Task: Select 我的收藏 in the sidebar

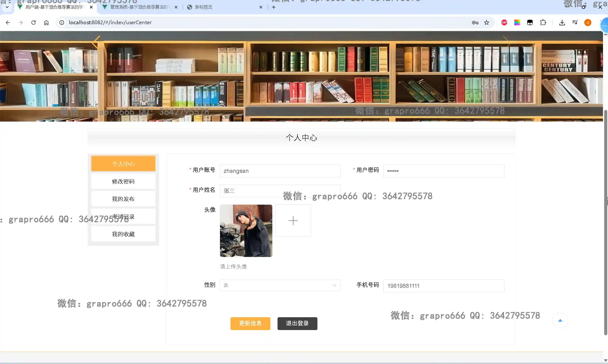Action: [123, 234]
